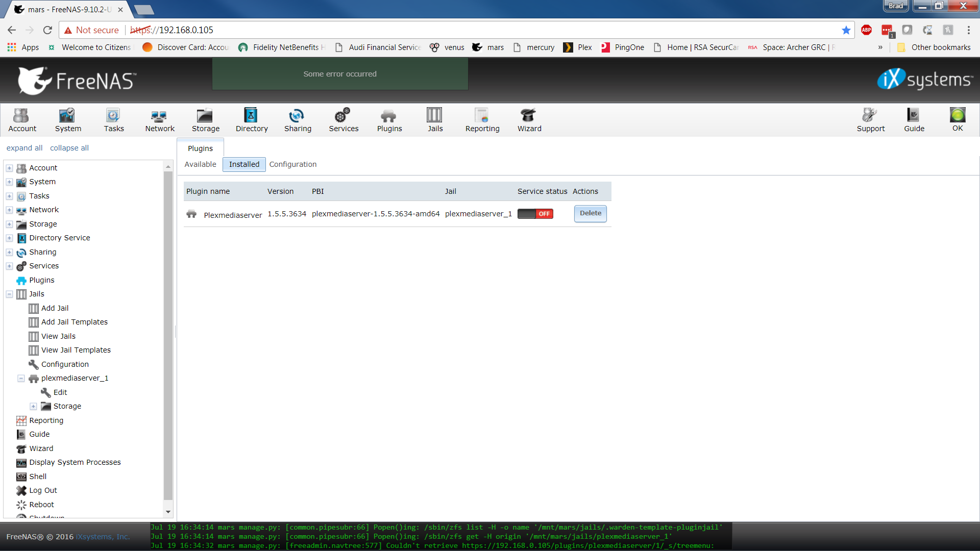The image size is (980, 551).
Task: Click the collapse all link
Action: pyautogui.click(x=69, y=148)
